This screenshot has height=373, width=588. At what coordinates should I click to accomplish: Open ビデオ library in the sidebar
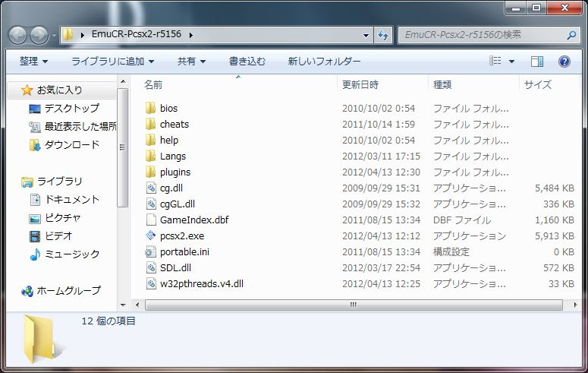click(58, 236)
